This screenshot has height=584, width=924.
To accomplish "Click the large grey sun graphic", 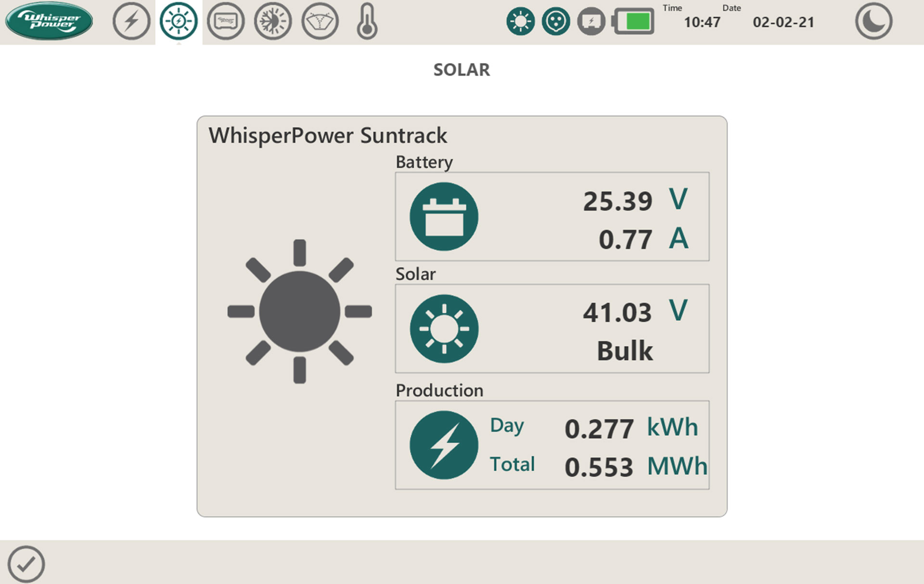I will coord(299,311).
